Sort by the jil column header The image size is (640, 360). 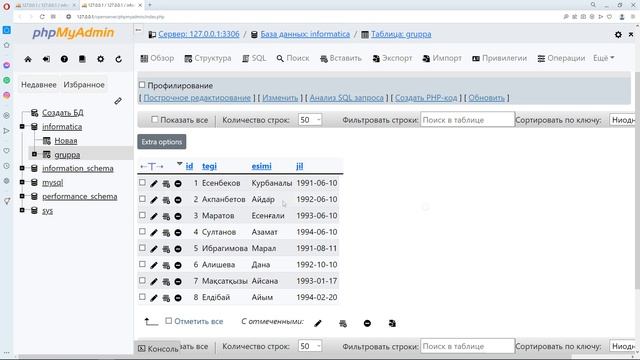(x=300, y=166)
